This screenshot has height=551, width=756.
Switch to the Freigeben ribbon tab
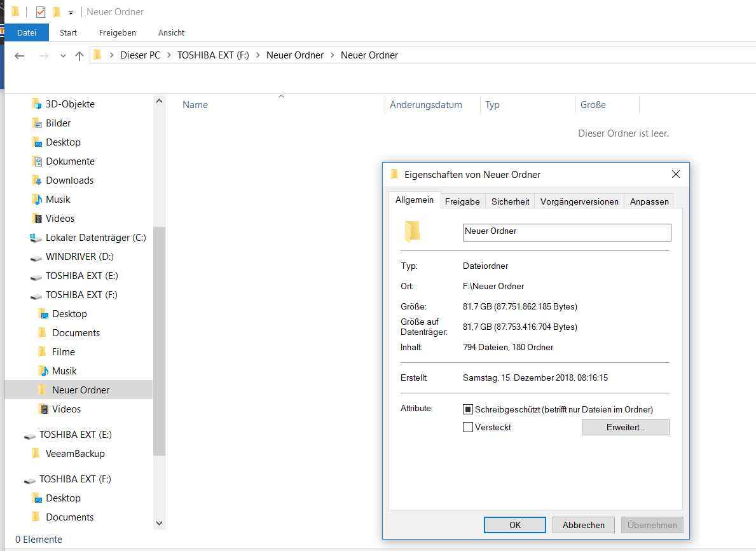coord(117,33)
